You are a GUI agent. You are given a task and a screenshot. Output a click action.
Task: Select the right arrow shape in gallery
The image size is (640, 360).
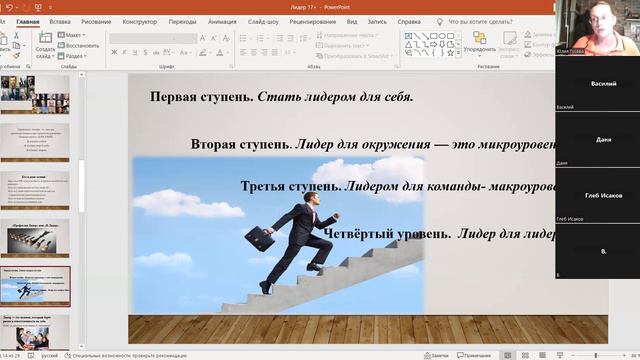pyautogui.click(x=433, y=44)
